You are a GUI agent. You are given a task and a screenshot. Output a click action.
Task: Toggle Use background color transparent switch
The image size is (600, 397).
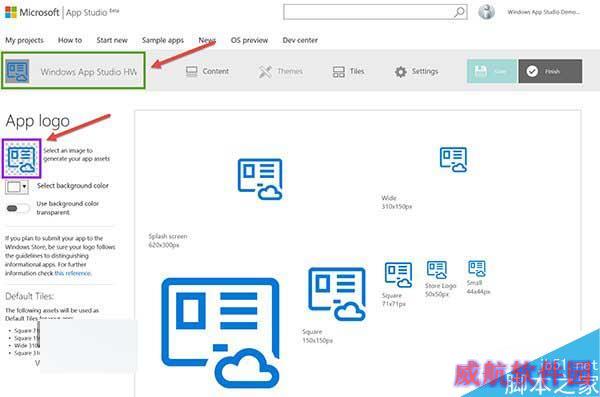[x=17, y=208]
